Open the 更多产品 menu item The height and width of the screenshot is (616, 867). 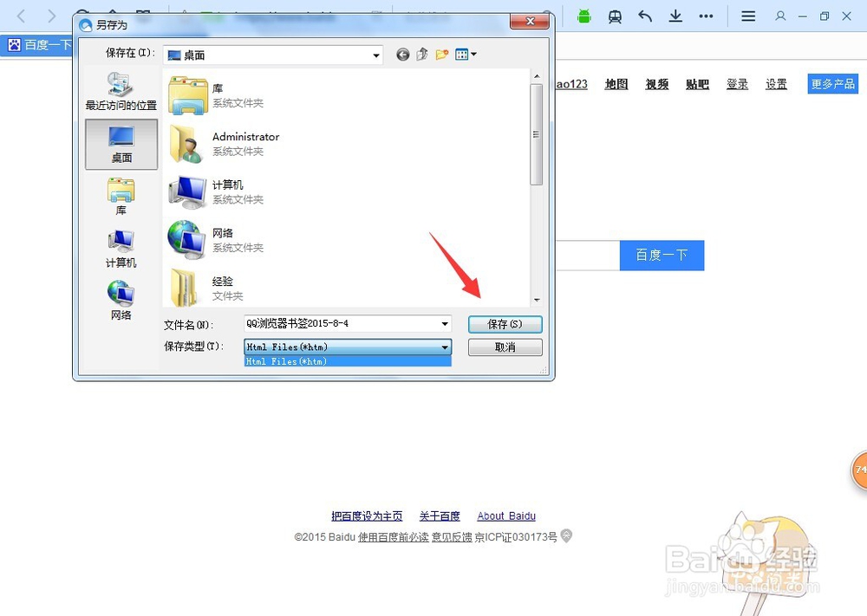coord(832,84)
